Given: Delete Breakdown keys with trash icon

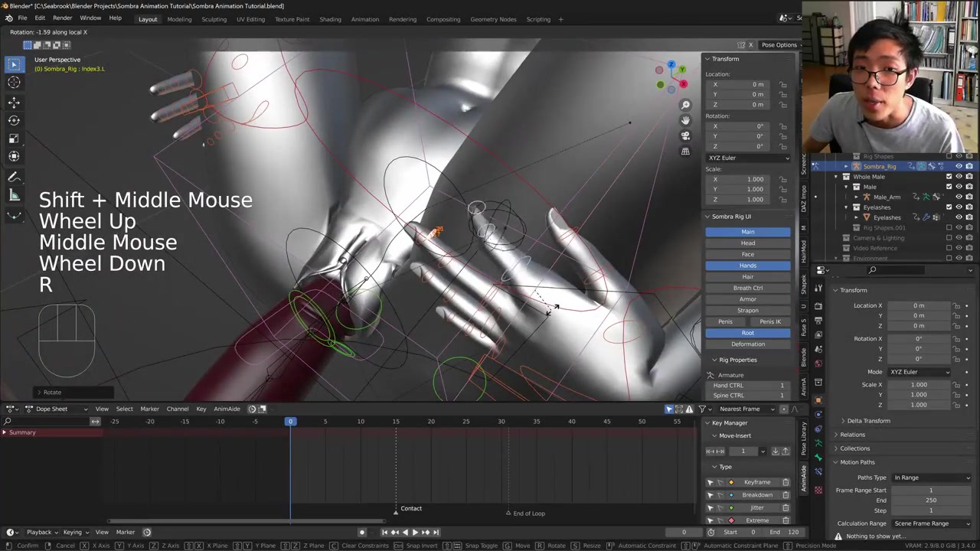Looking at the screenshot, I should 786,495.
